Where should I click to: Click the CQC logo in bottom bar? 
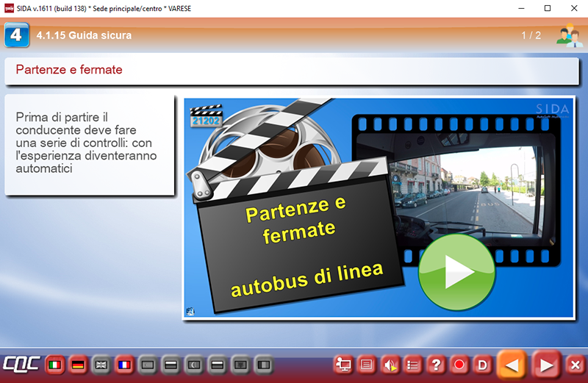[21, 364]
